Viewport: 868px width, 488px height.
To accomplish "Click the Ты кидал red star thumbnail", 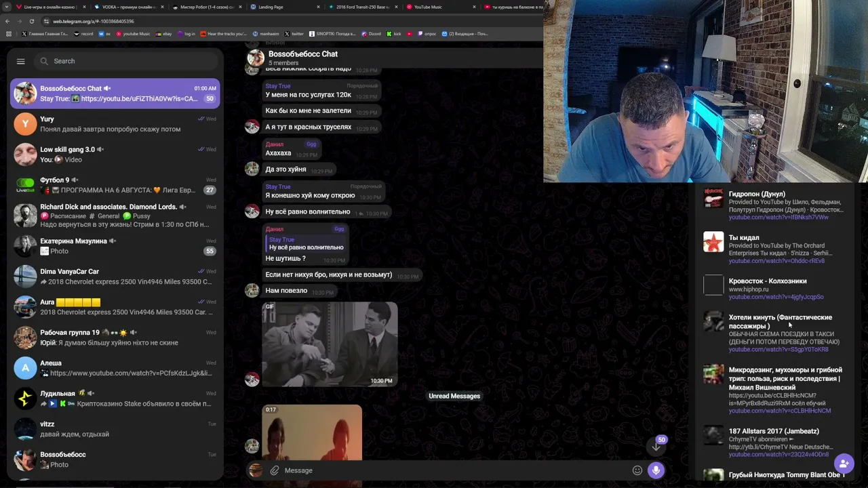I will (713, 242).
